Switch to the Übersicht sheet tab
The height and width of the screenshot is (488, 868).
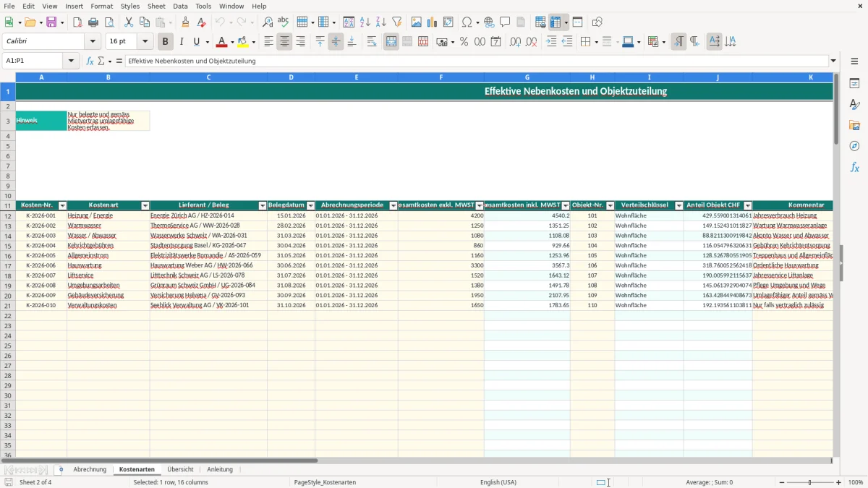tap(180, 469)
